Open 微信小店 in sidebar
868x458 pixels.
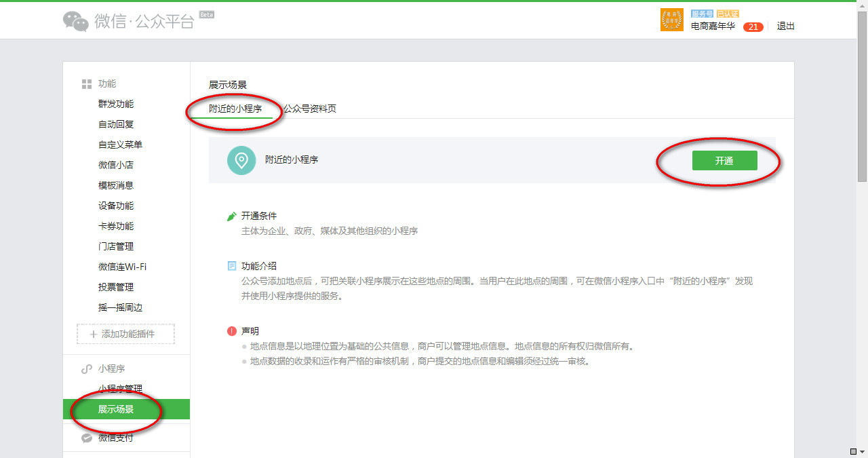click(x=116, y=165)
